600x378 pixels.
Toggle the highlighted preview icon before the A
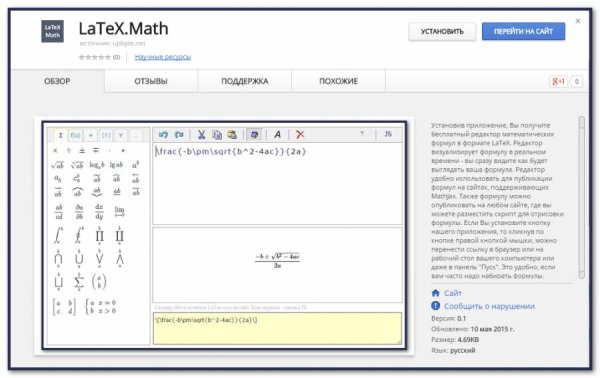pos(254,134)
